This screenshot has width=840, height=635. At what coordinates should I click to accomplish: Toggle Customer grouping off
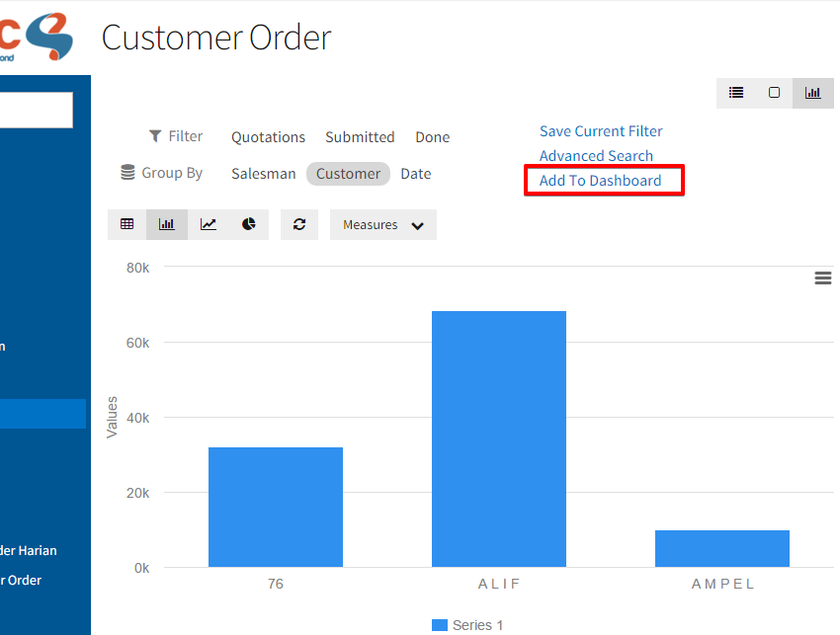[348, 174]
